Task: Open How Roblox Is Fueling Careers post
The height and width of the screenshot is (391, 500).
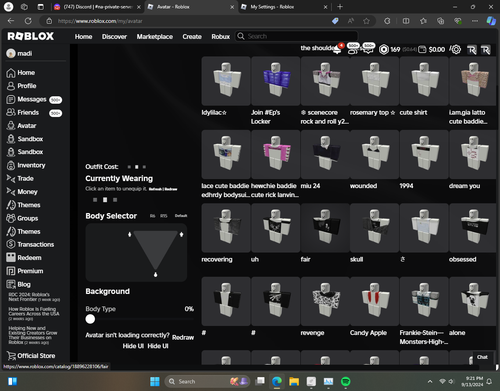Action: (x=34, y=313)
